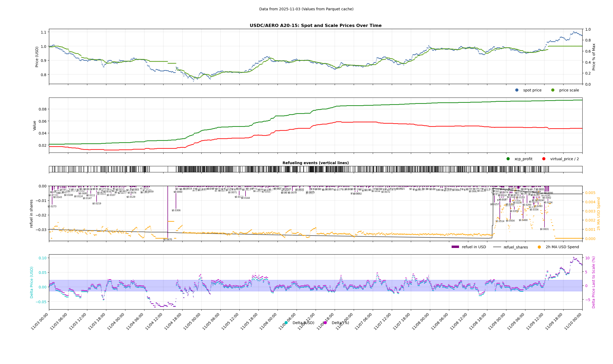Click the Delta Price Last to Scale axis label
This screenshot has height=364, width=613.
(x=593, y=282)
